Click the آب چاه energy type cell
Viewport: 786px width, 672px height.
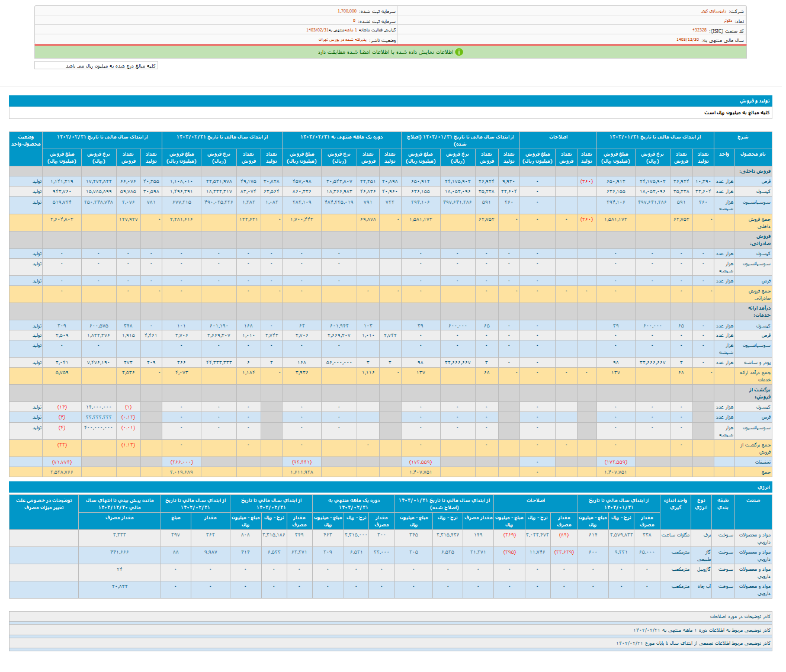pyautogui.click(x=702, y=586)
